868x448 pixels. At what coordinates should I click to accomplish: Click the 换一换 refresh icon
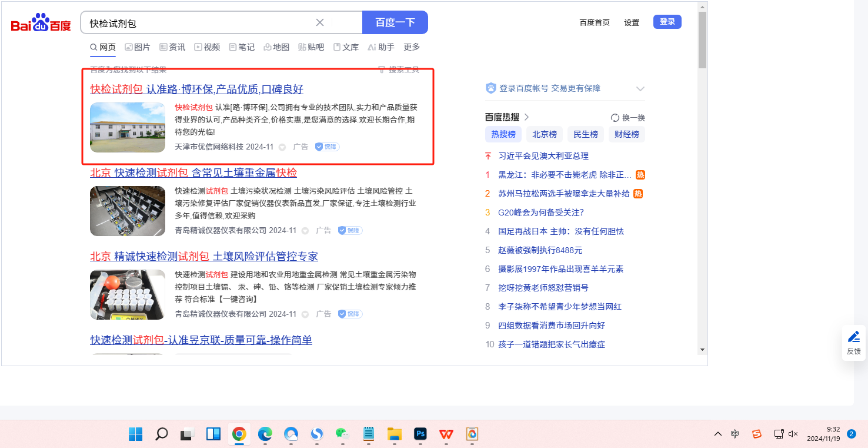pos(615,117)
